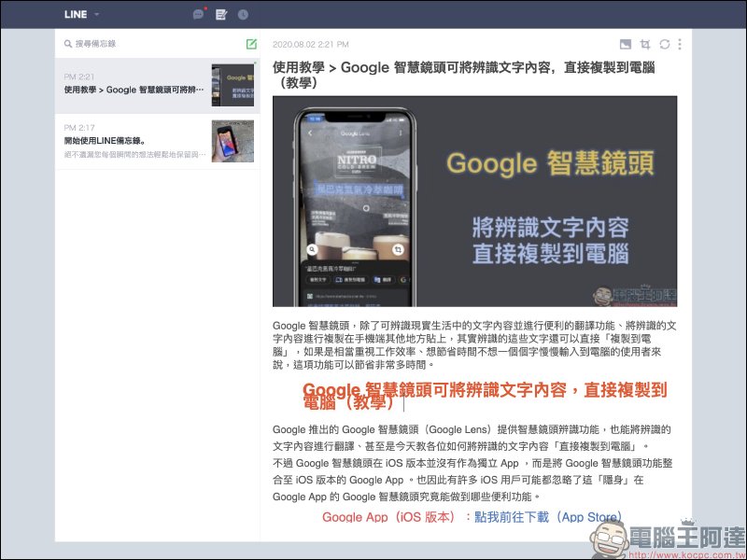Open the chats speech bubble icon

coord(198,14)
